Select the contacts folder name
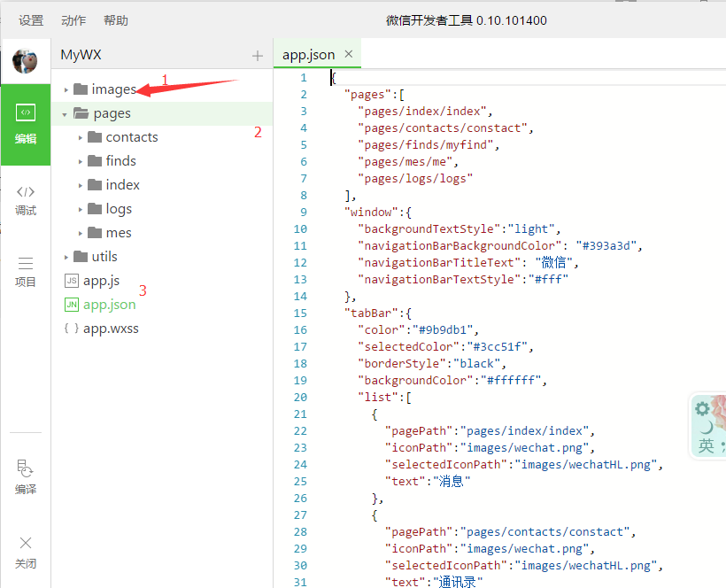 tap(132, 137)
